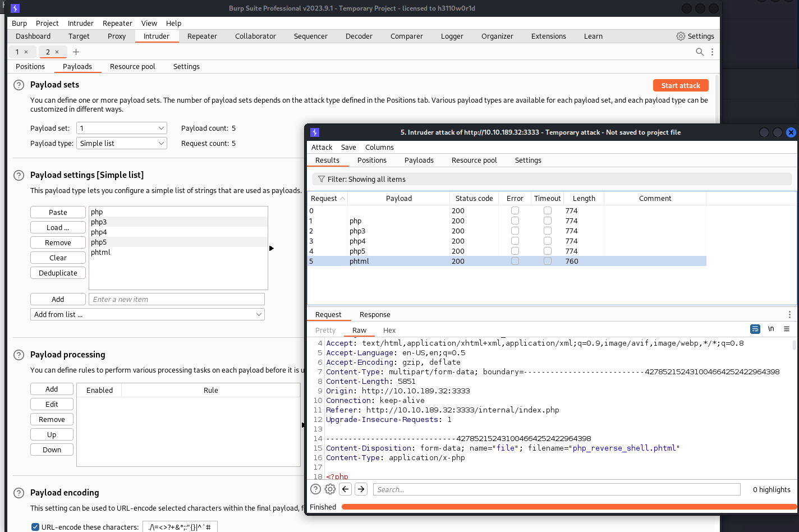Open the Columns menu in attack window
Viewport: 799px width, 532px height.
click(x=379, y=147)
